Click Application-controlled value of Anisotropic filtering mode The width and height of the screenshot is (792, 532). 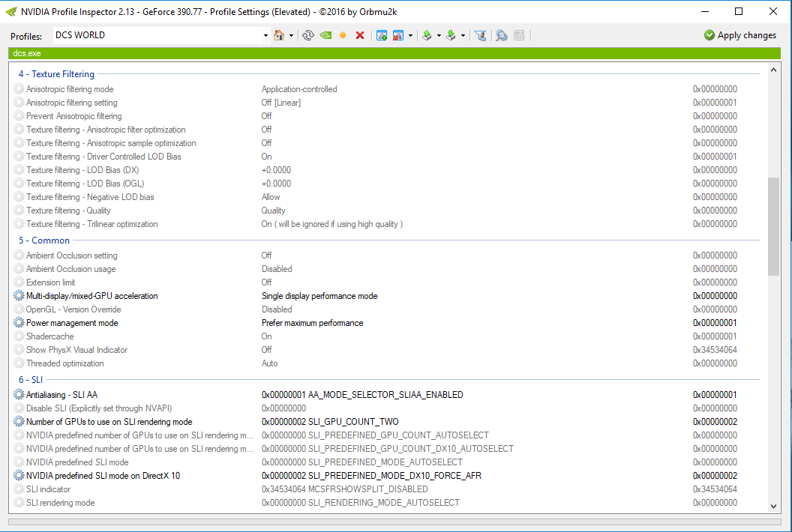click(299, 89)
